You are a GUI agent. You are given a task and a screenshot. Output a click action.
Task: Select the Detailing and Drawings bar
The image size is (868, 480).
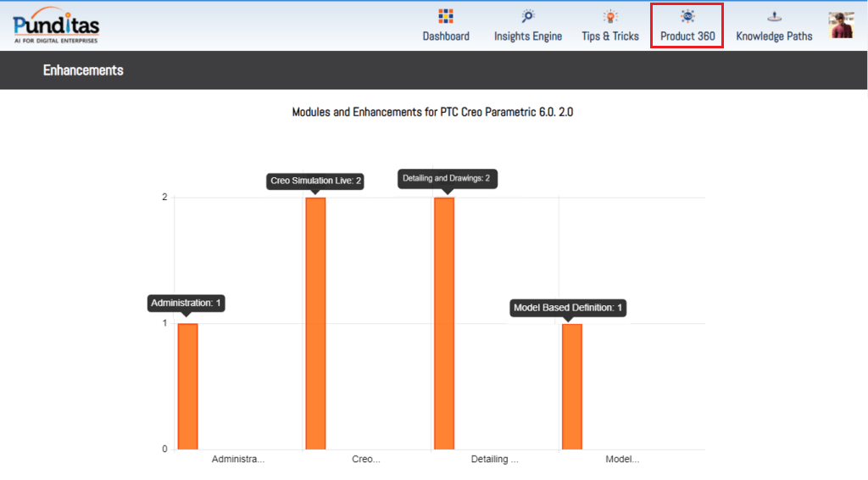[444, 323]
